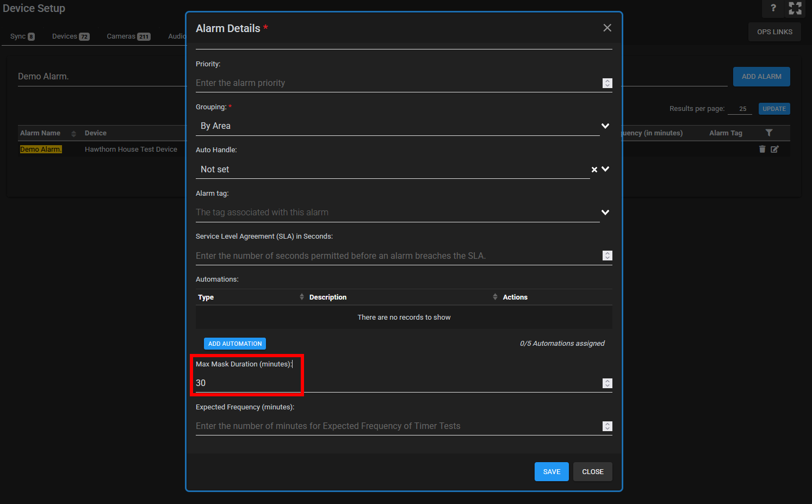The image size is (812, 504).
Task: Edit the Demo Alarm row pencil icon
Action: tap(774, 149)
